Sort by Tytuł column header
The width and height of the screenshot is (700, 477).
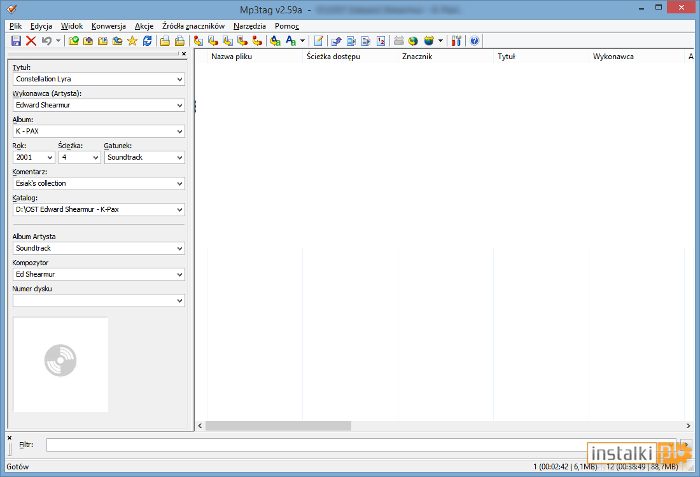(541, 56)
